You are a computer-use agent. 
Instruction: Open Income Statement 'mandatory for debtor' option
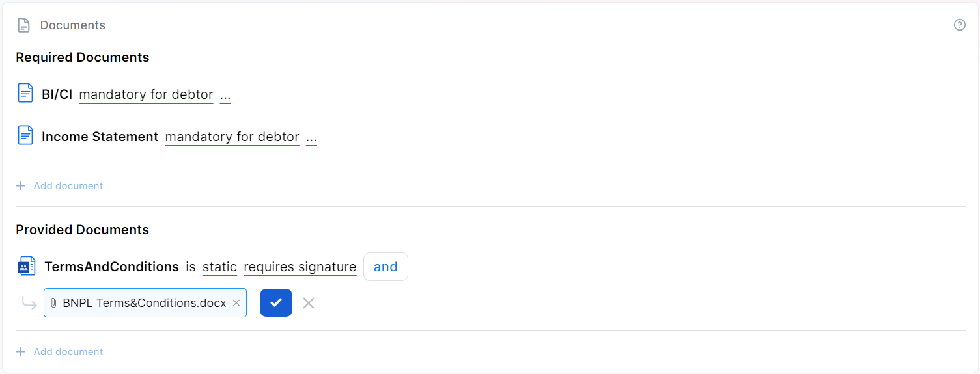click(232, 137)
